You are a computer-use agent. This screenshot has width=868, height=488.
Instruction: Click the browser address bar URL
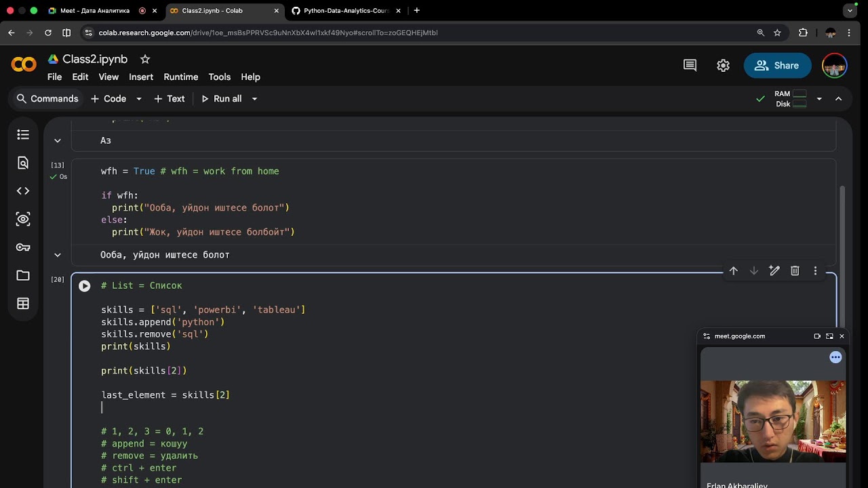coord(268,33)
